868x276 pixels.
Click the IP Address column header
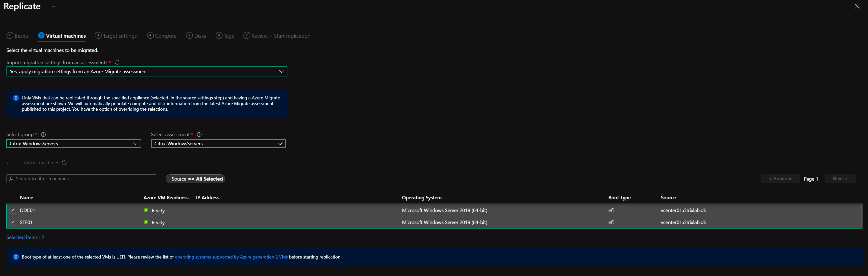[x=208, y=198]
